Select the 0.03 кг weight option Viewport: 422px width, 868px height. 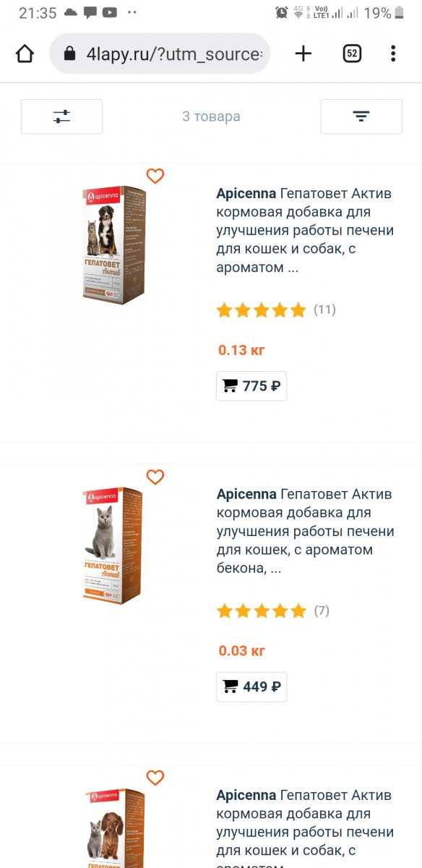click(x=242, y=651)
